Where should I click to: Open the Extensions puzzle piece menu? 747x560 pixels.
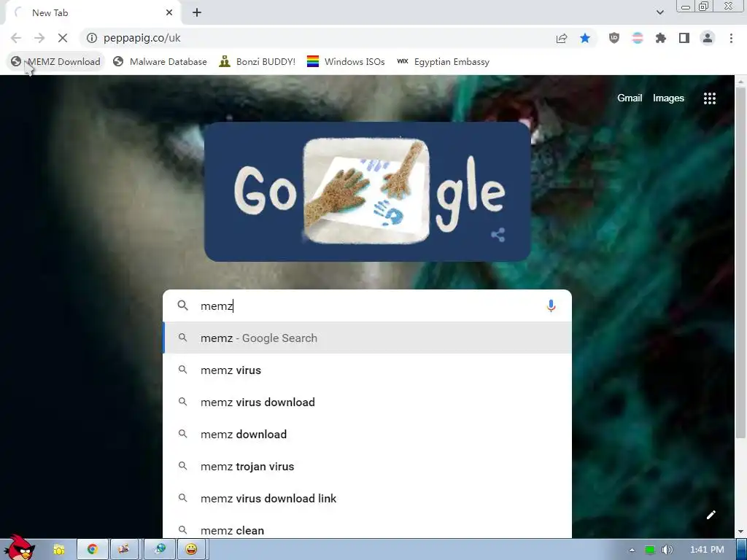661,38
